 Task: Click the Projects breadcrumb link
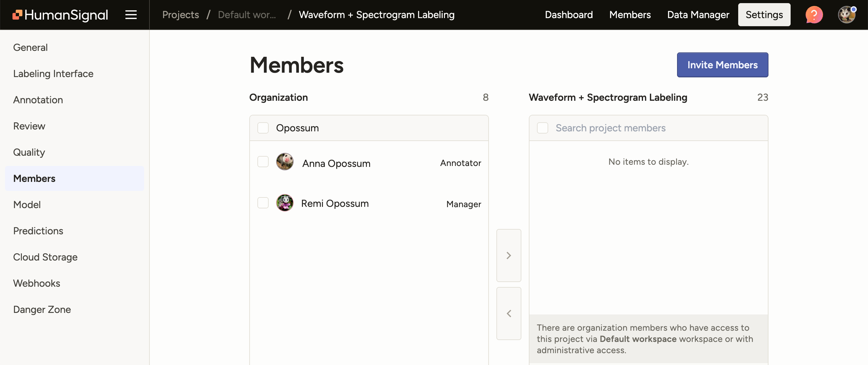click(180, 15)
